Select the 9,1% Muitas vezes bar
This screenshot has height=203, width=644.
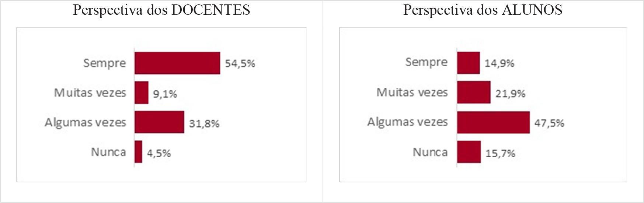click(141, 92)
